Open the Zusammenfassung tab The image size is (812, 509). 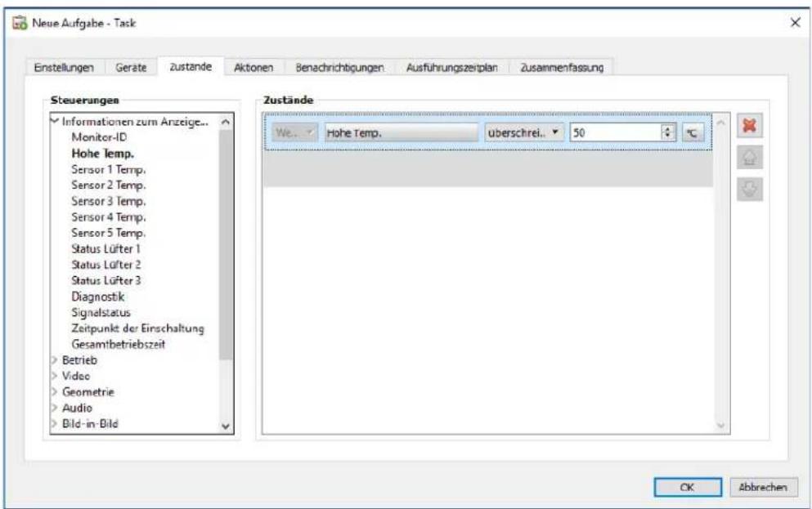click(562, 67)
